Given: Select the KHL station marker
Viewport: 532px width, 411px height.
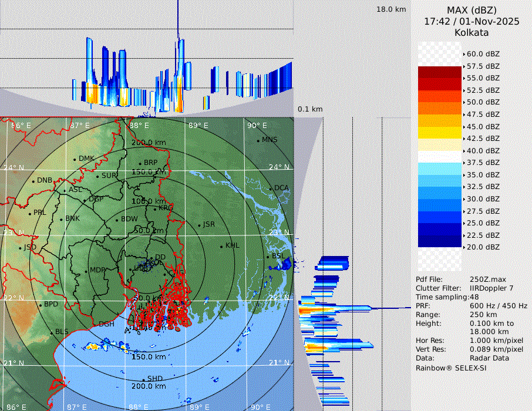Looking at the screenshot, I should [222, 246].
